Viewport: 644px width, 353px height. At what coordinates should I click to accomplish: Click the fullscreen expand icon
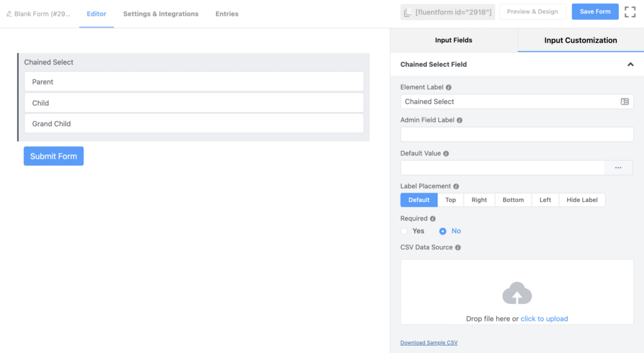click(630, 12)
